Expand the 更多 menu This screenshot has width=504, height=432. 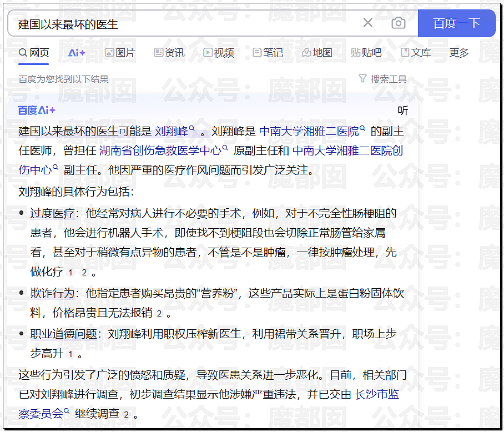point(458,52)
